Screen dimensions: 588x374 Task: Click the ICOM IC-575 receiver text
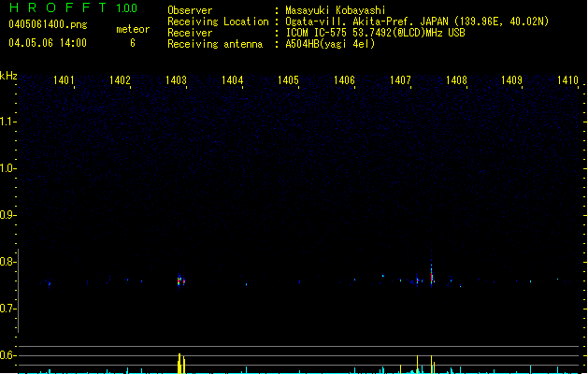click(x=375, y=33)
